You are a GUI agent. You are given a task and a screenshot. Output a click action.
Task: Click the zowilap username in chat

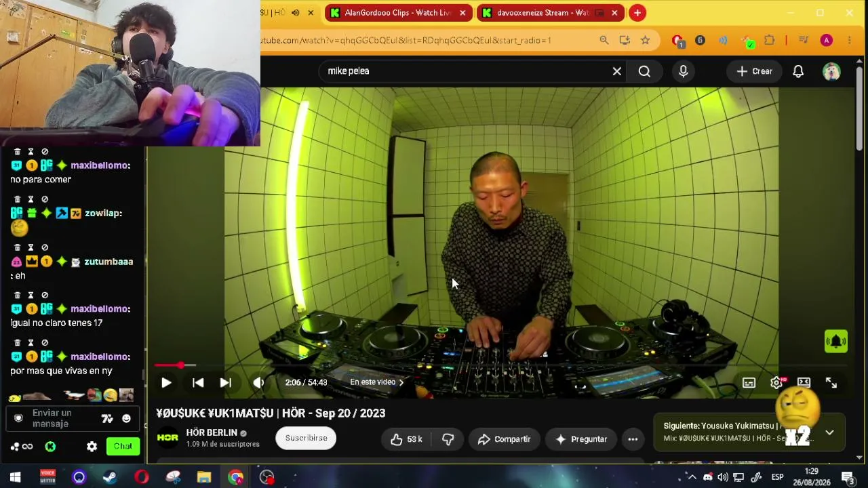click(x=103, y=213)
